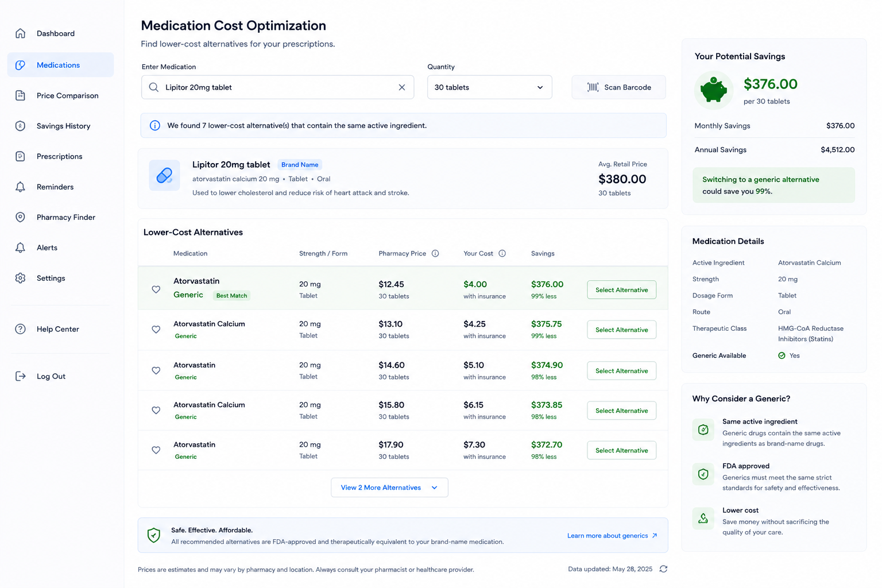Click the $7.30 Your Cost value

click(474, 444)
